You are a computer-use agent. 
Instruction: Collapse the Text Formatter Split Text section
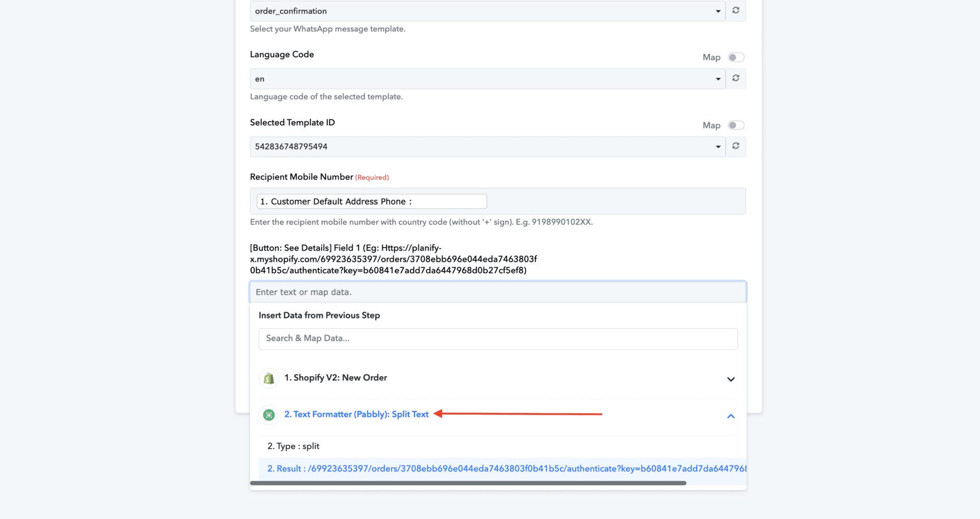(x=730, y=416)
